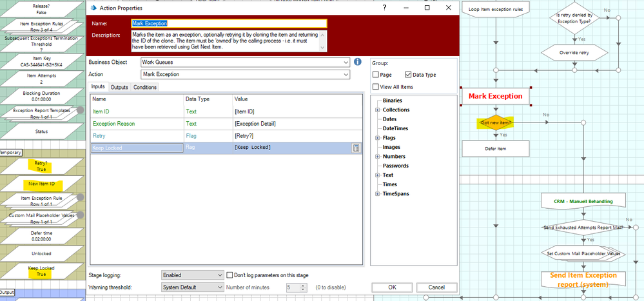The image size is (644, 301).
Task: Toggle the Page group checkbox
Action: pyautogui.click(x=376, y=75)
